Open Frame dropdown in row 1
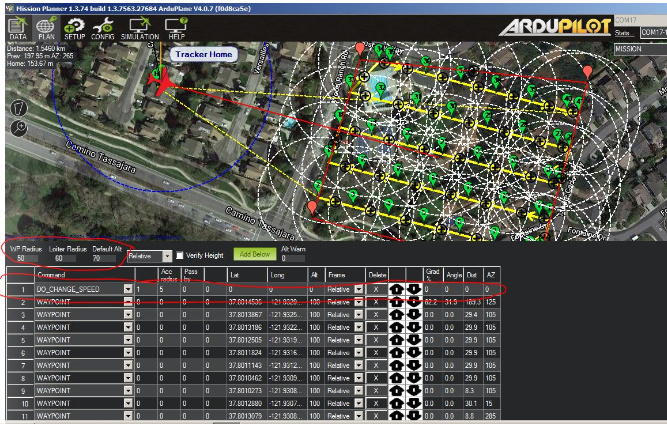This screenshot has width=667, height=442. tap(359, 289)
